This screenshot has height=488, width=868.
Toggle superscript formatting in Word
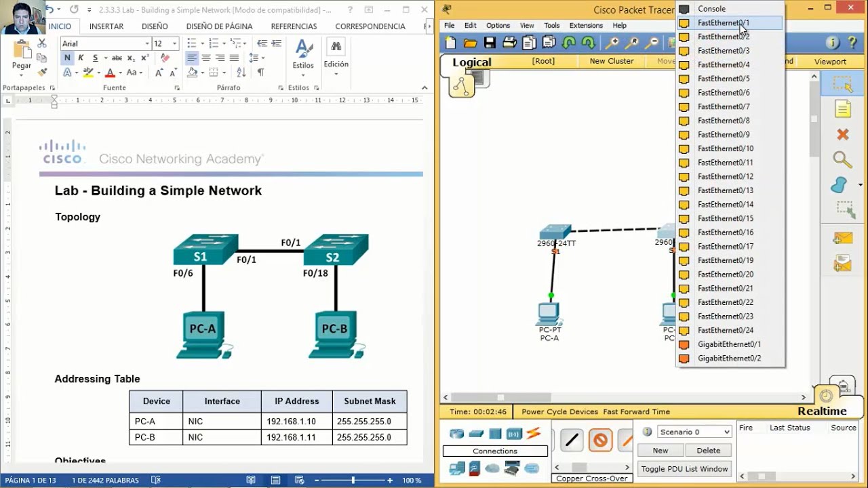[144, 58]
